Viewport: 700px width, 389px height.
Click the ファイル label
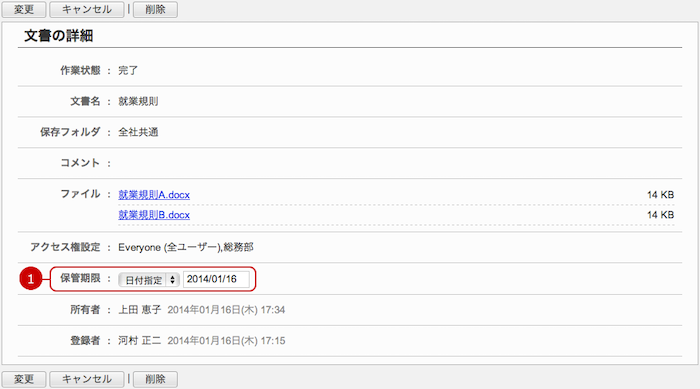80,194
